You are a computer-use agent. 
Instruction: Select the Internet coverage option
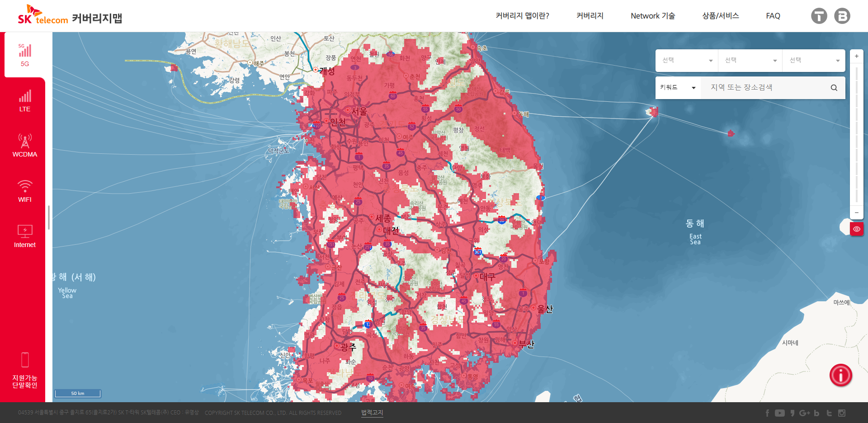pos(25,236)
